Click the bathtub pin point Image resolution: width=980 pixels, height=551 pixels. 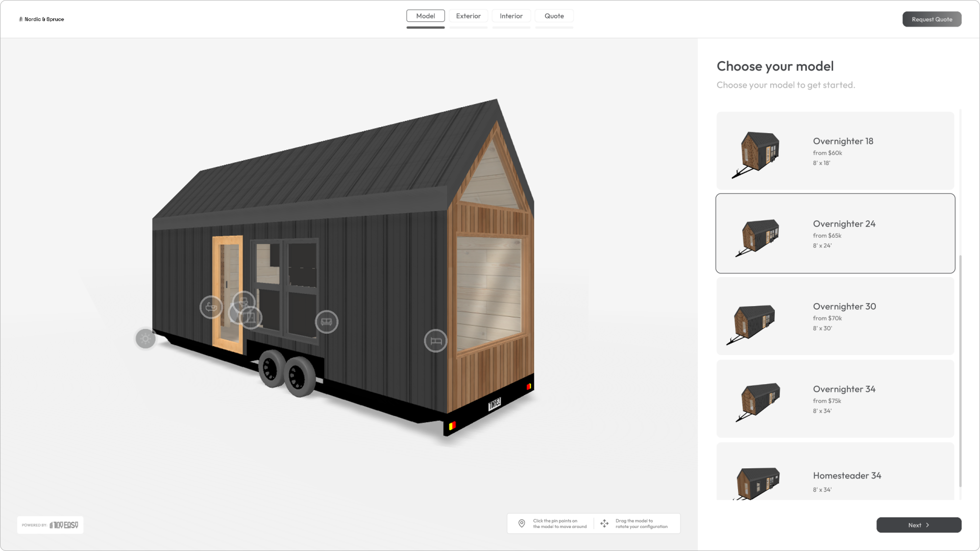tap(211, 307)
